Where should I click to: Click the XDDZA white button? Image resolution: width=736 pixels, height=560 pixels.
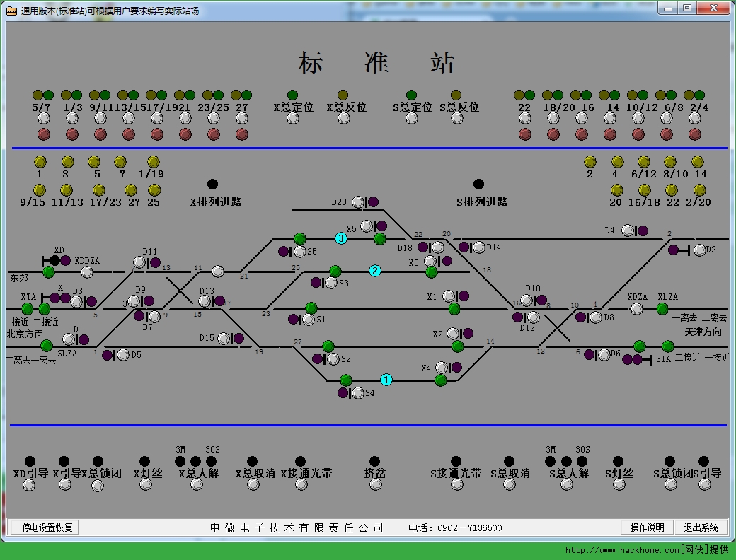coord(87,272)
